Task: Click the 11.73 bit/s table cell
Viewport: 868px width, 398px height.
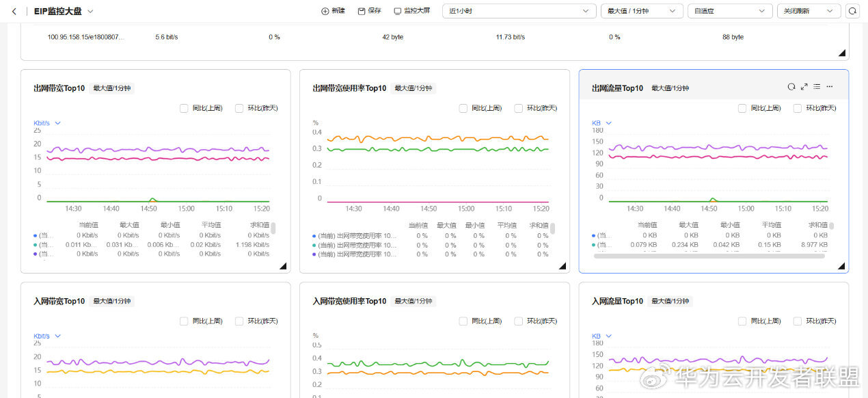Action: [510, 37]
